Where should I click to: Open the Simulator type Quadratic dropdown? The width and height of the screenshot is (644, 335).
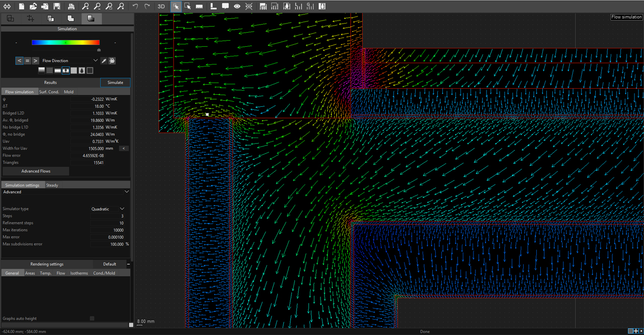108,209
